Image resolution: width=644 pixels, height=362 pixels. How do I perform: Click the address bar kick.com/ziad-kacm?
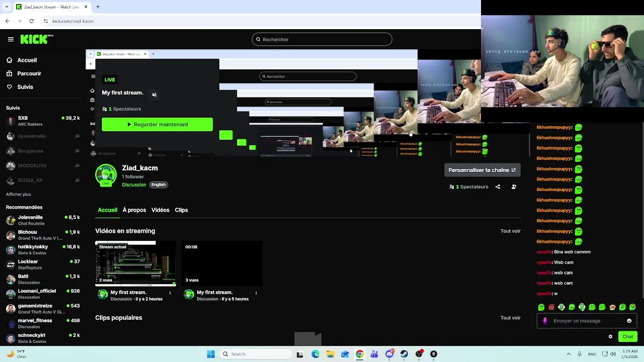click(x=73, y=21)
